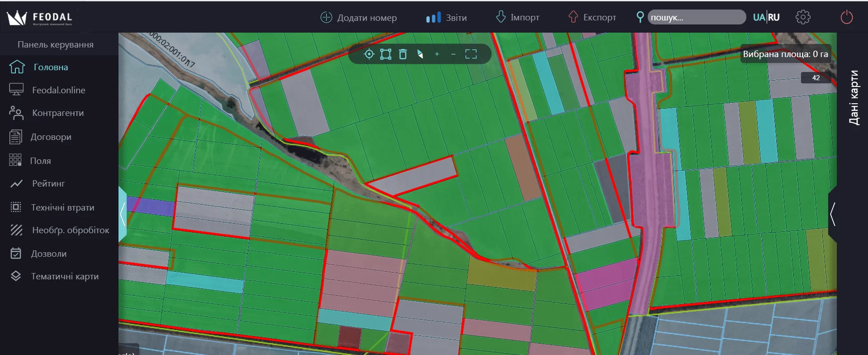
Task: Enter fullscreen map mode
Action: 471,54
